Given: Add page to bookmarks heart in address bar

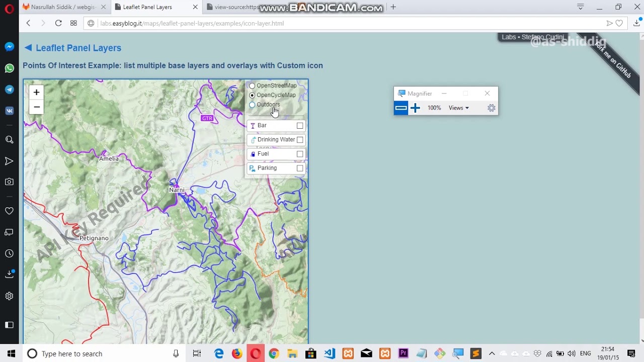Looking at the screenshot, I should (x=619, y=23).
